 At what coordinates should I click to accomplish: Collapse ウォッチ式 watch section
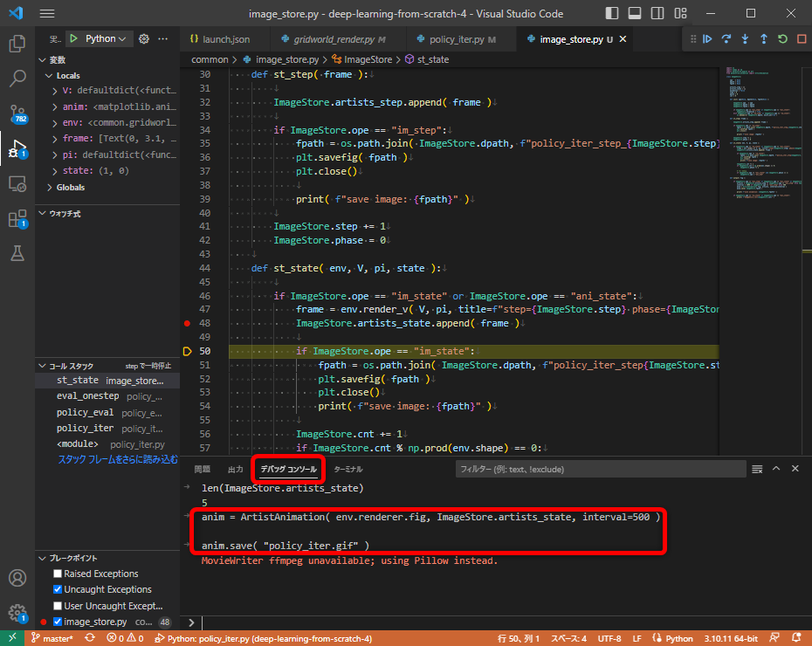(43, 213)
